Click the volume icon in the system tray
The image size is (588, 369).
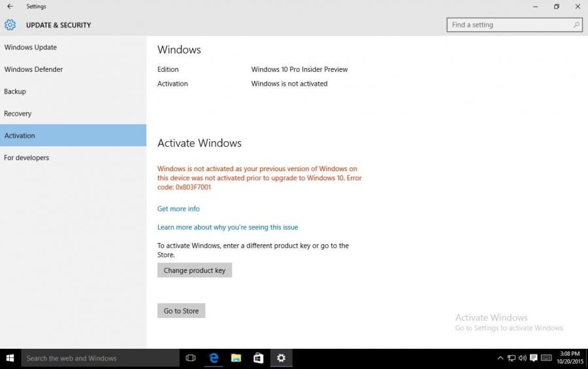[x=522, y=358]
